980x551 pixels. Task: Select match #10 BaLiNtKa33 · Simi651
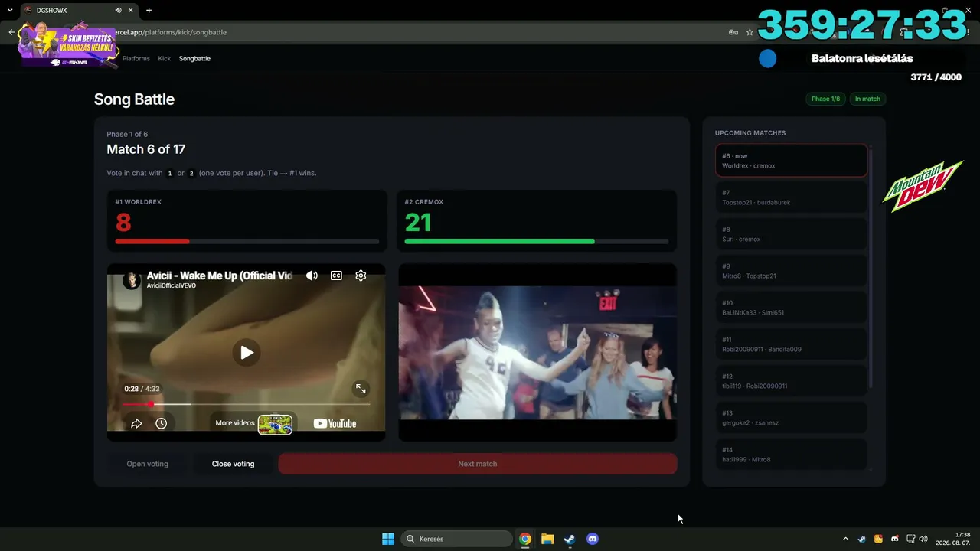792,308
